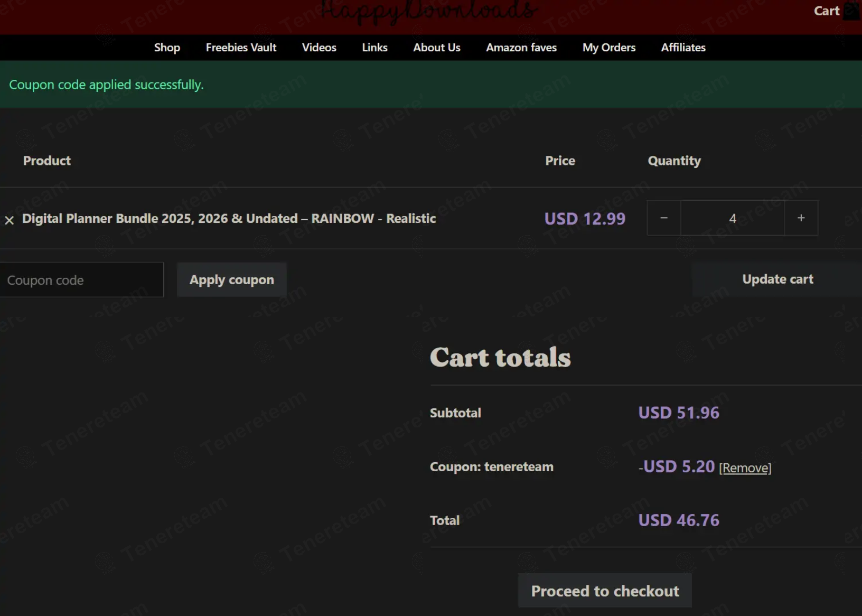Screen dimensions: 862x616
Task: Focus the Coupon code input field
Action: tap(81, 280)
